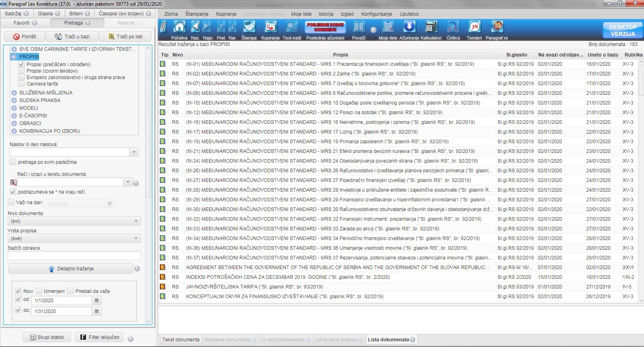Switch to the Tekst dokumenta tab
This screenshot has height=347, width=644.
point(181,340)
